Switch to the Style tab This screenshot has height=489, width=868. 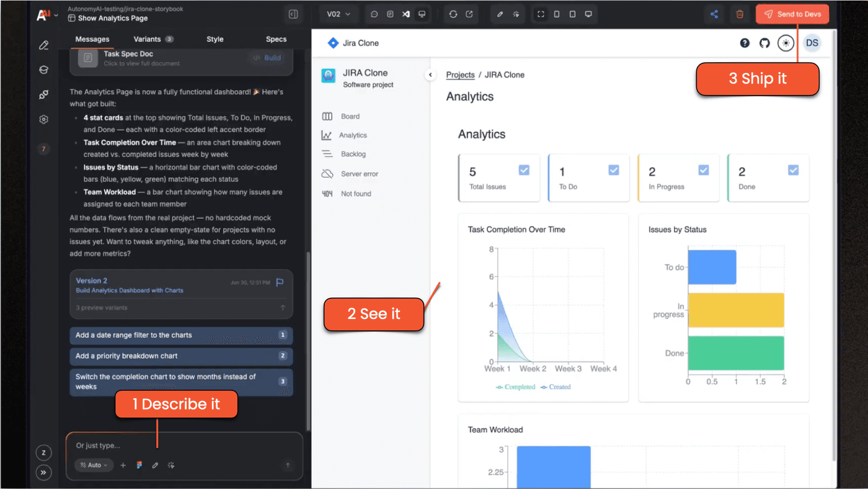(215, 39)
